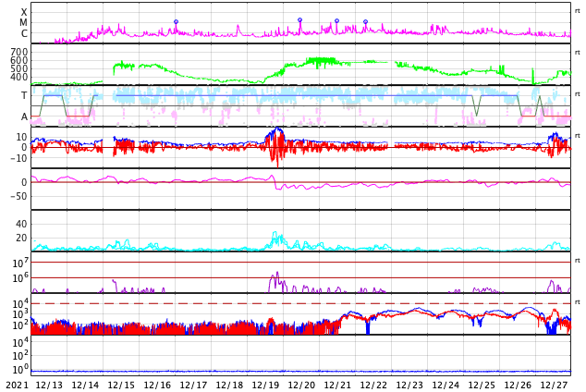
Task: Click the 'rt' label beside the blue-red ±10 panel
Action: coord(578,135)
